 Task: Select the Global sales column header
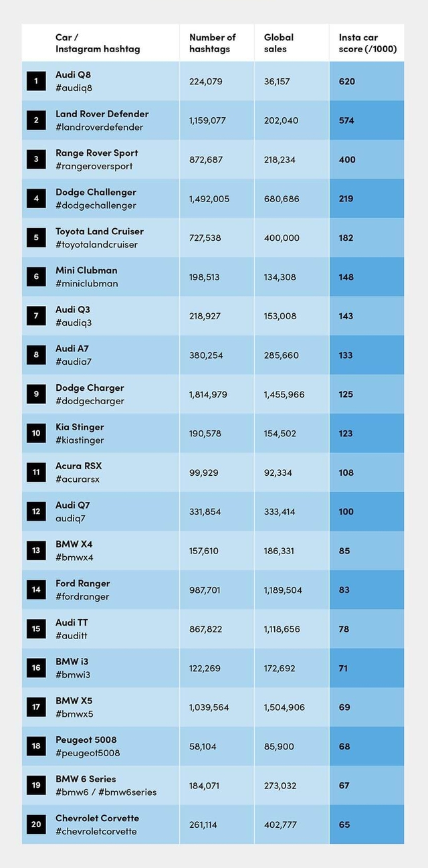point(279,43)
